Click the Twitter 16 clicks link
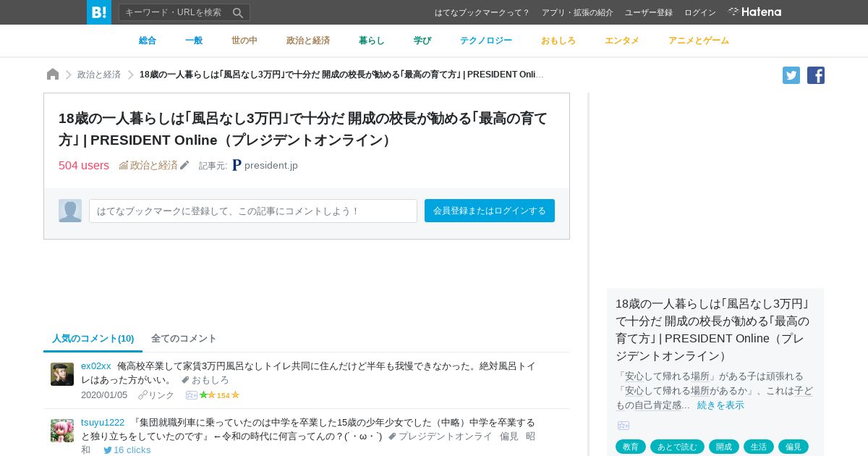 click(x=127, y=450)
